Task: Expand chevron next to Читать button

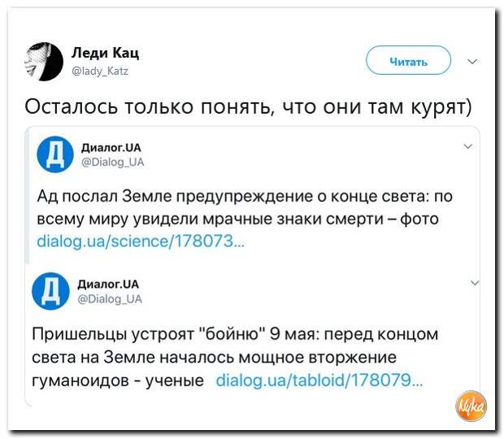Action: 473,61
